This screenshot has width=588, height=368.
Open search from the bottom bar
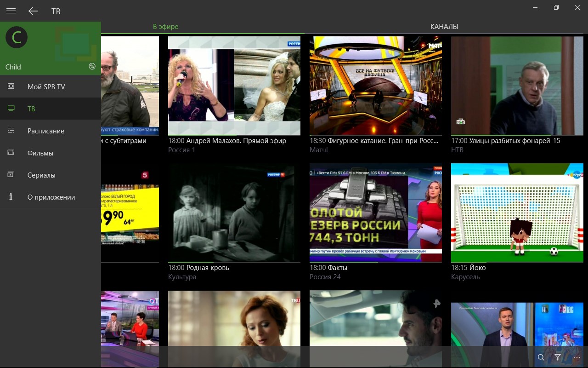coord(541,357)
